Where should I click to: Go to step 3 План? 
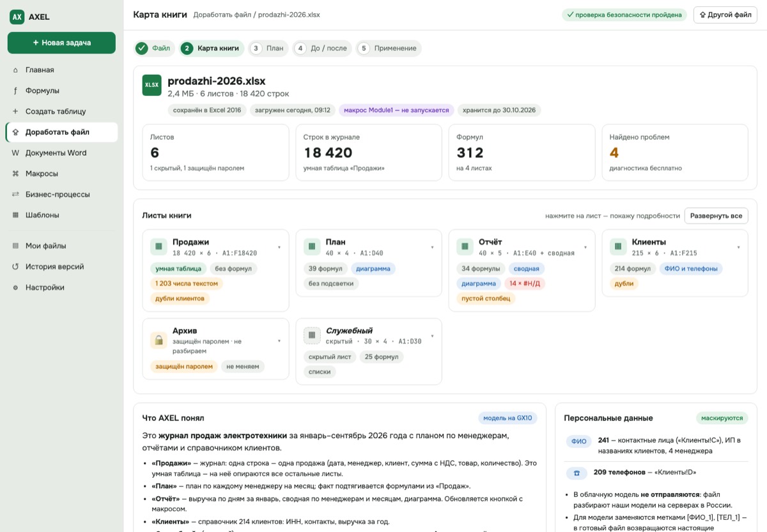point(268,48)
